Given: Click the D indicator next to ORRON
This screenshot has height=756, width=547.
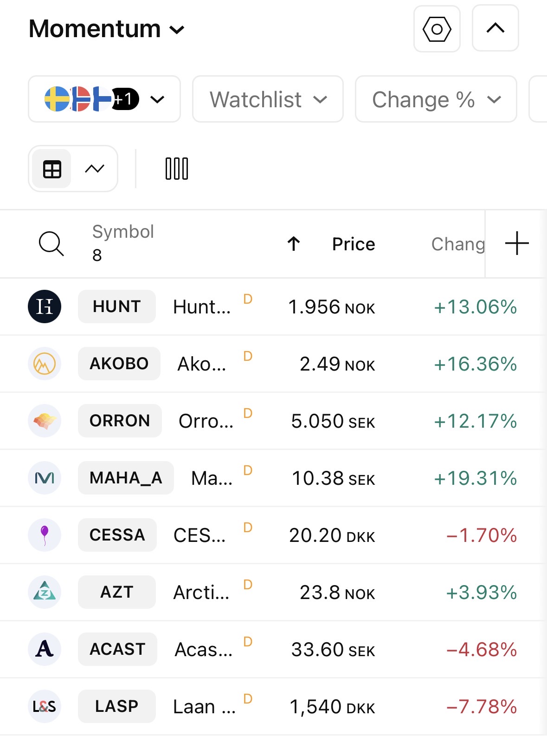Looking at the screenshot, I should click(248, 413).
